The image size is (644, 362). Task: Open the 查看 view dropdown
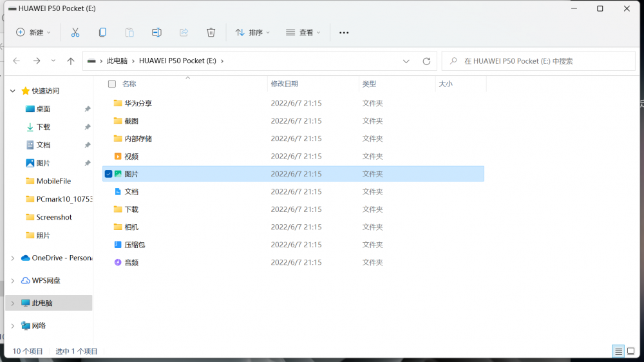click(303, 32)
